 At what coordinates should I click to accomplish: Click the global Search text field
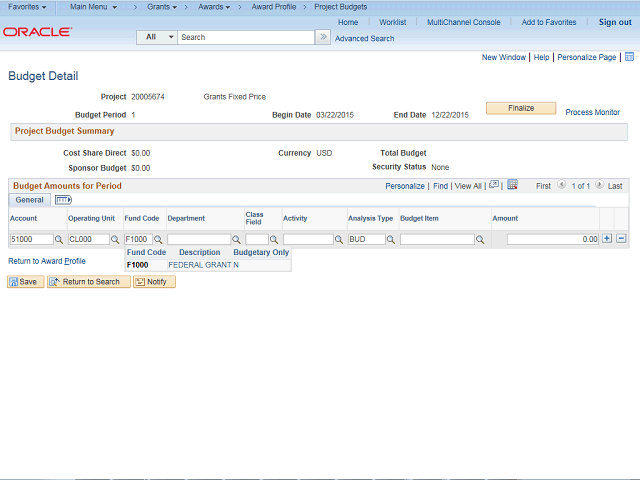246,37
